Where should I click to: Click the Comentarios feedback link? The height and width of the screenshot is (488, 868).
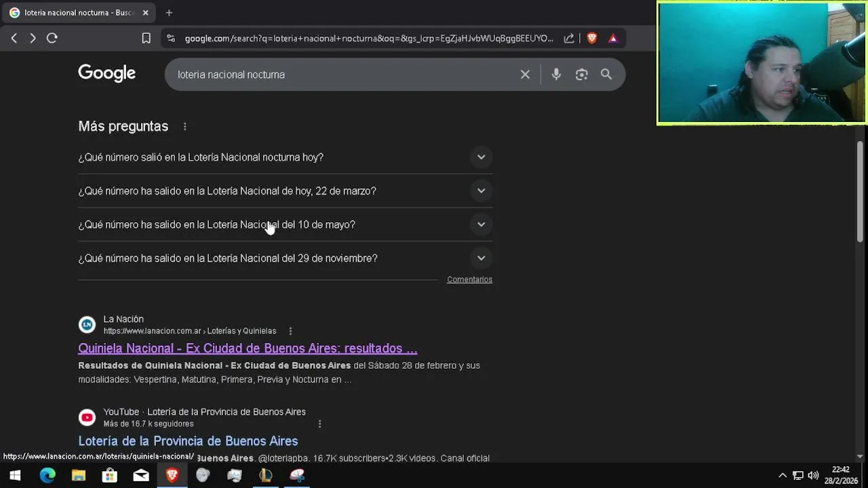pyautogui.click(x=469, y=279)
